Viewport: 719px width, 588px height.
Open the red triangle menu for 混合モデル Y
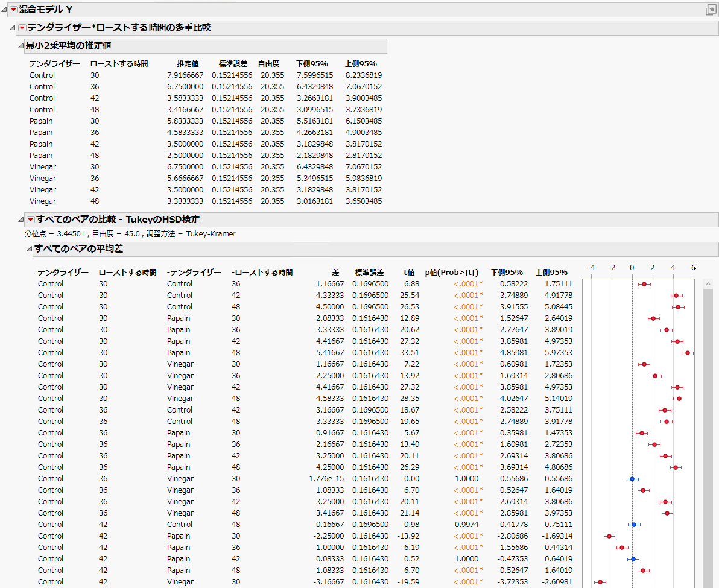pyautogui.click(x=13, y=10)
